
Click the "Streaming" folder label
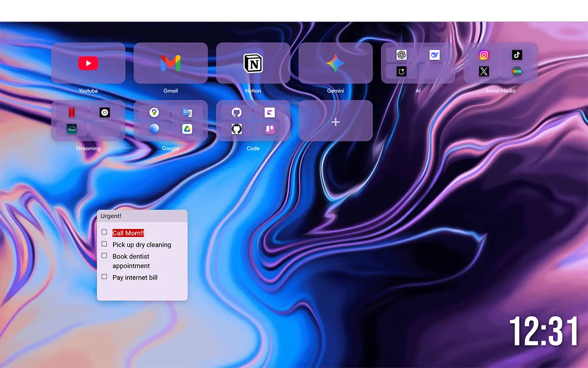[88, 148]
